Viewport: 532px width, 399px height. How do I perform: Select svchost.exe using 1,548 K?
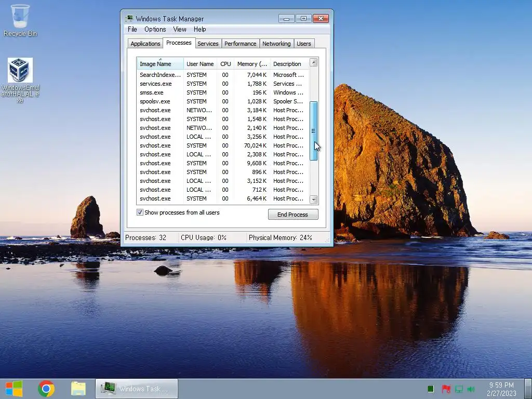click(223, 119)
